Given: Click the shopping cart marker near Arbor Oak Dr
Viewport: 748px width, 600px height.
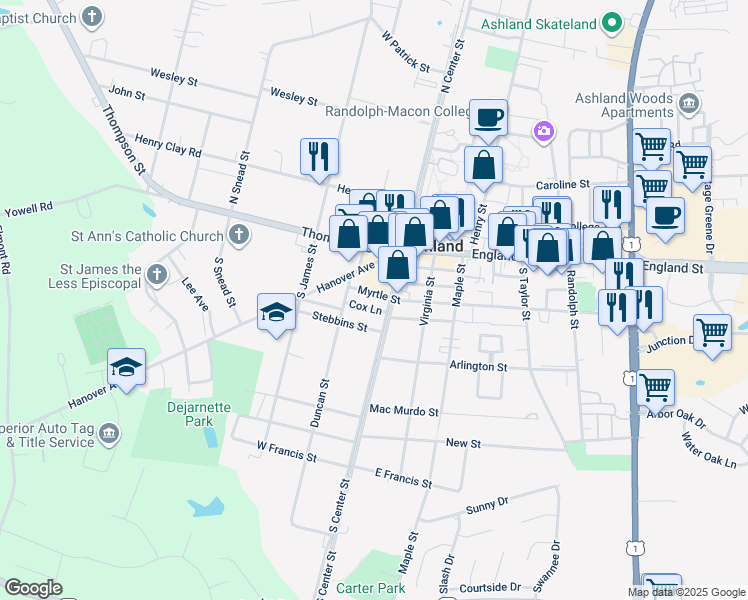Looking at the screenshot, I should [x=655, y=387].
